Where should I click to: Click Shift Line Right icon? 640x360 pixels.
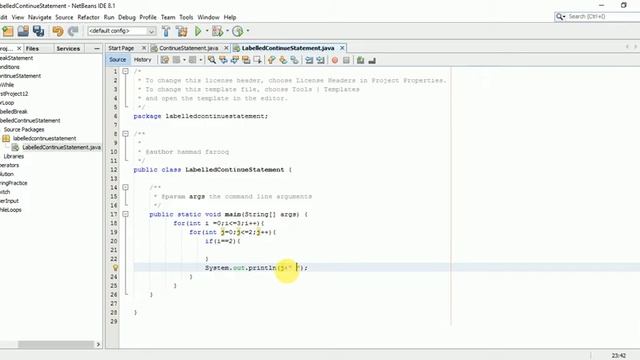pyautogui.click(x=320, y=60)
